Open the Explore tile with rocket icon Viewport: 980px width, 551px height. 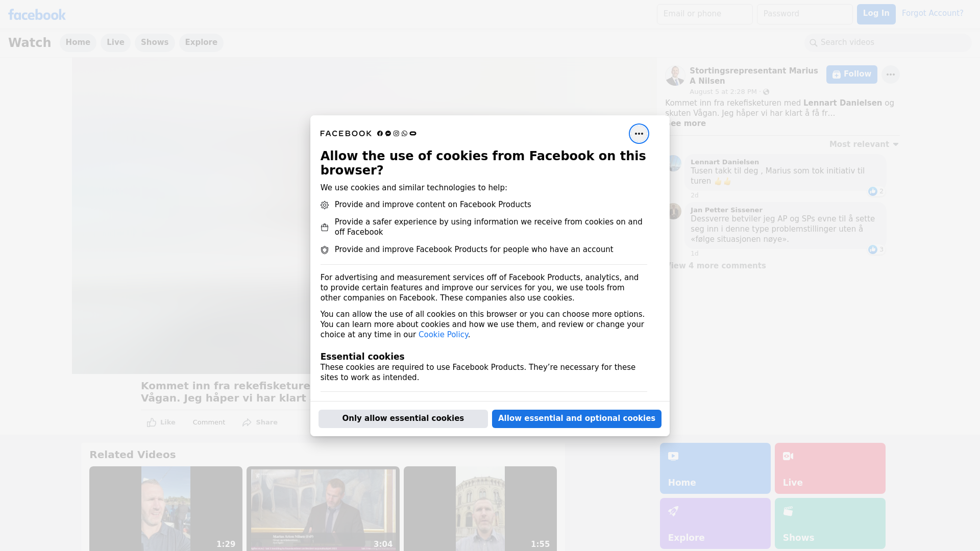715,523
